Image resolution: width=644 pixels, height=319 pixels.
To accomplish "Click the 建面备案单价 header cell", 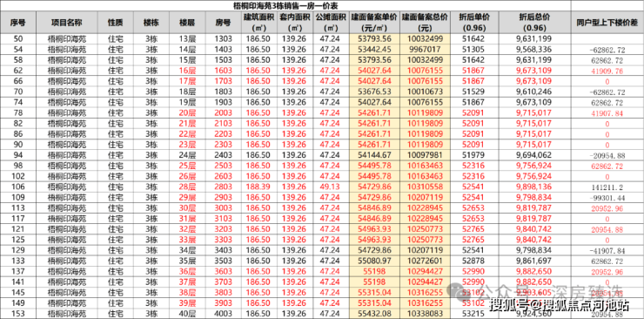I will pos(374,23).
